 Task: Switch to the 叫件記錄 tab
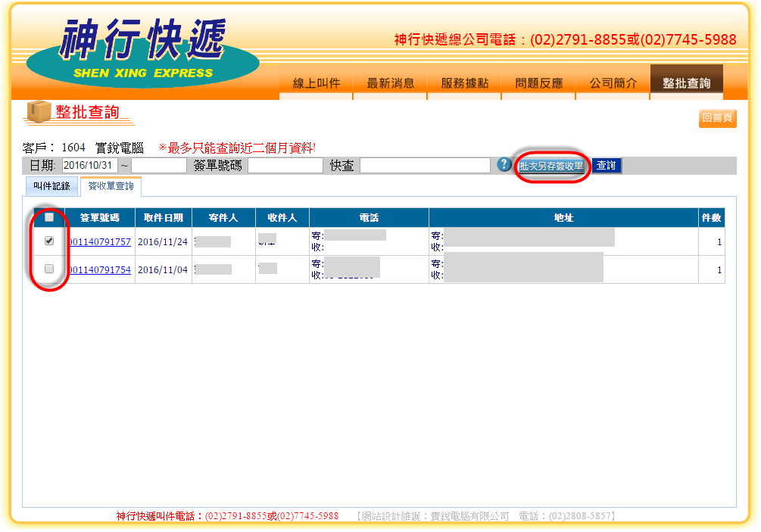(x=51, y=185)
